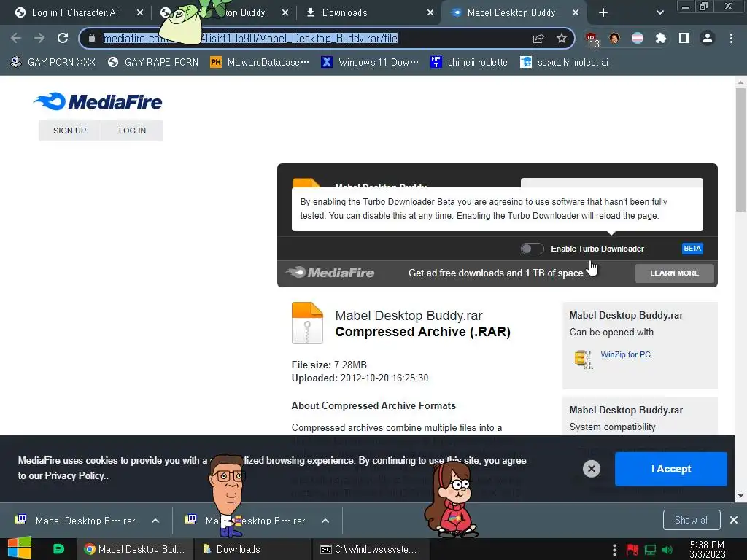Expand options for the first downloaded rar
The image size is (747, 560).
pyautogui.click(x=155, y=521)
